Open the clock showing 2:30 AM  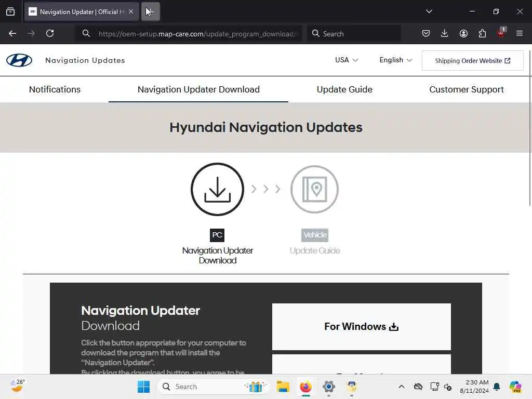tap(474, 387)
